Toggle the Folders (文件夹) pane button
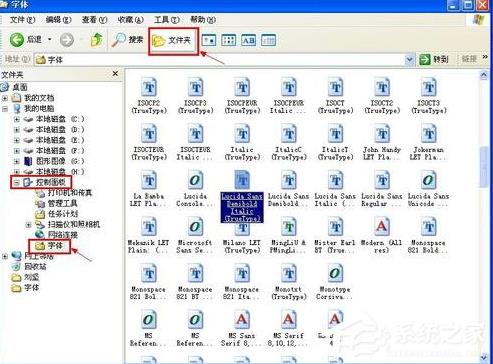493x364 pixels. coord(172,41)
